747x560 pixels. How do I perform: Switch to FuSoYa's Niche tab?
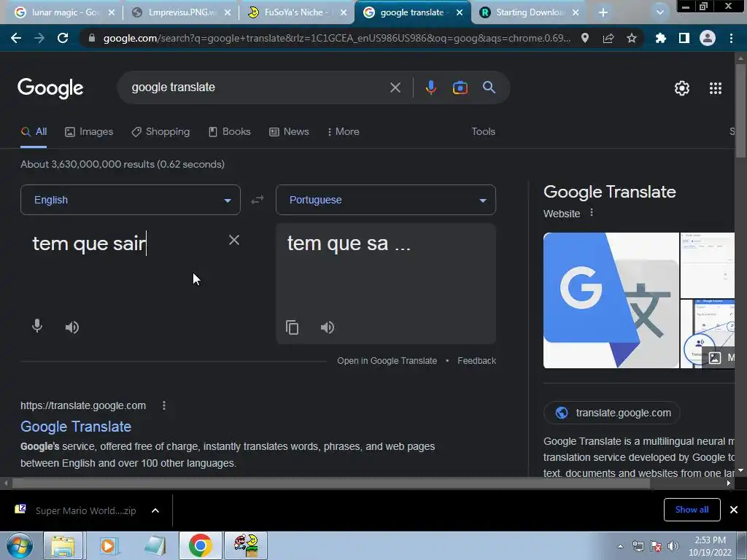coord(296,12)
